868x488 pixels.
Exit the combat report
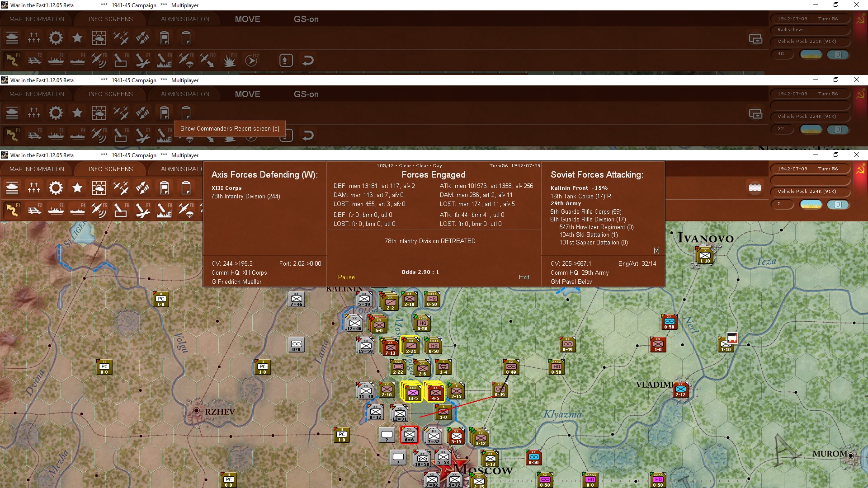(524, 277)
